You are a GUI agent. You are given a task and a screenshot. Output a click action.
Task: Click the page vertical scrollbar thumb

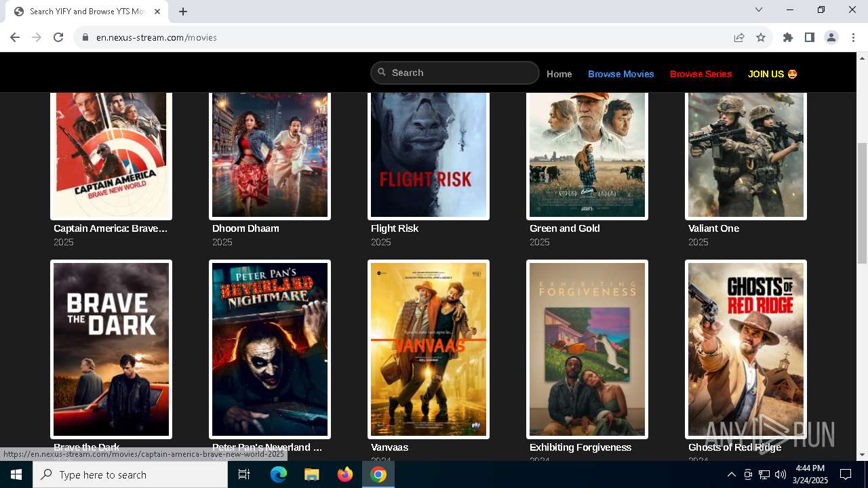[x=862, y=203]
